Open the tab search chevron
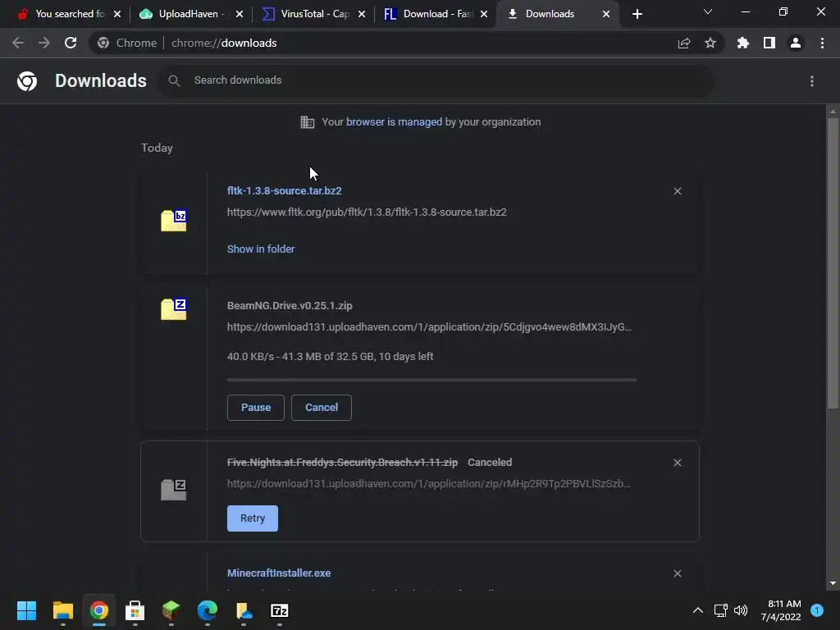 click(x=708, y=11)
